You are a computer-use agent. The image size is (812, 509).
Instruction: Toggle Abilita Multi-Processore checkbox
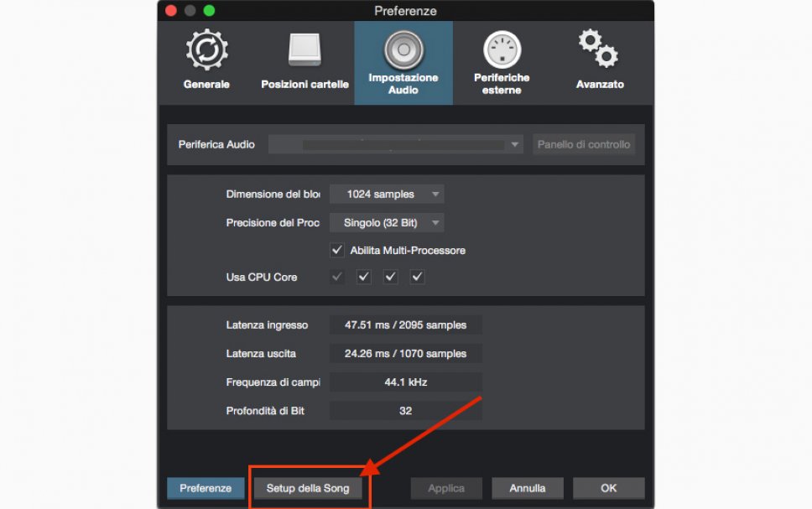coord(337,250)
